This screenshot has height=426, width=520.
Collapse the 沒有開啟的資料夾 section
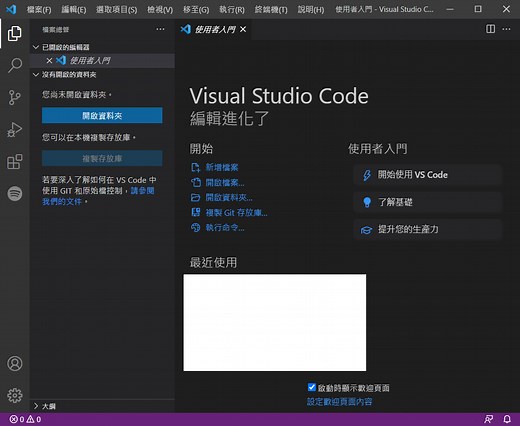pos(36,75)
